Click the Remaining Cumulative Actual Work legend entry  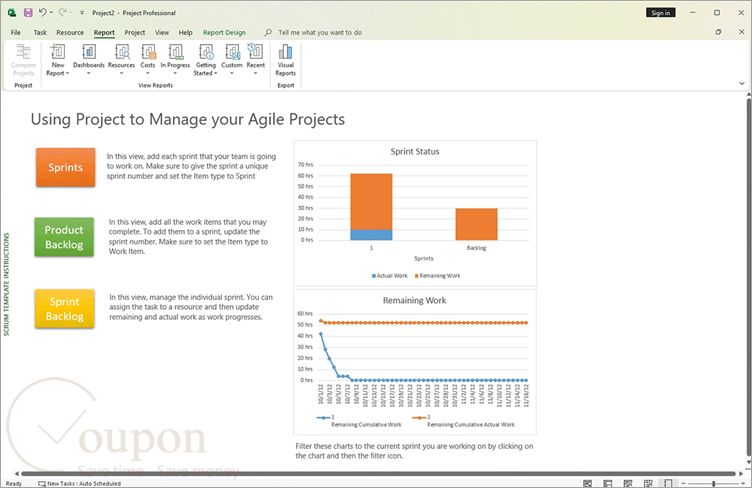tap(463, 421)
